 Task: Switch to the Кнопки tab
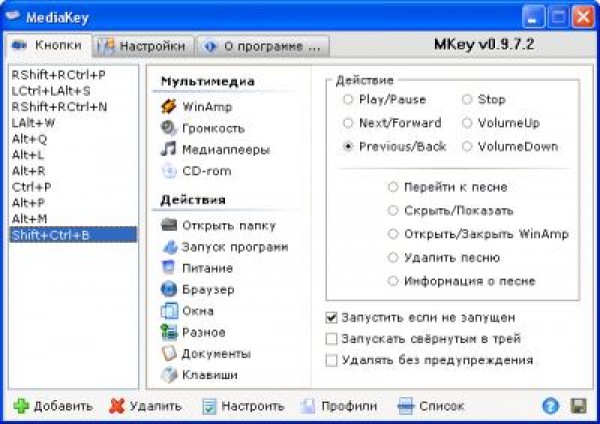tap(48, 46)
